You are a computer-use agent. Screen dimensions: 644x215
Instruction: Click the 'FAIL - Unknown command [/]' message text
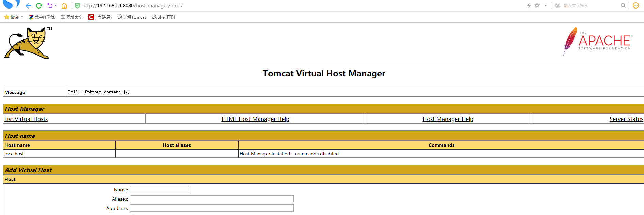pos(99,92)
